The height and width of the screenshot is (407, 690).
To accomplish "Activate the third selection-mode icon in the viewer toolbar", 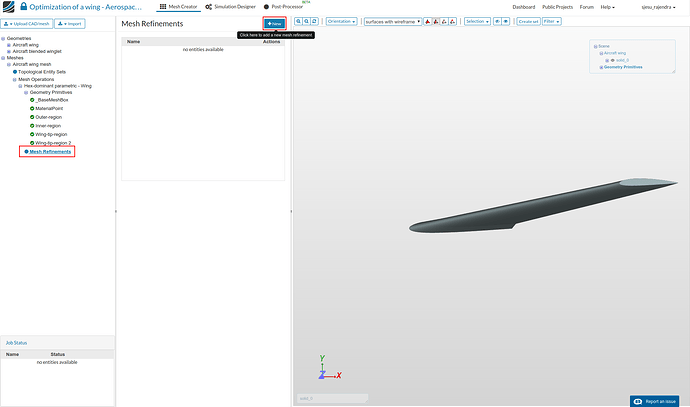I will (444, 22).
